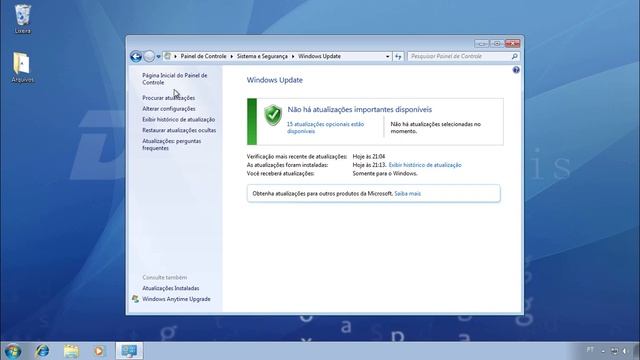Viewport: 640px width, 360px height.
Task: Click the magnifier search icon
Action: (515, 56)
